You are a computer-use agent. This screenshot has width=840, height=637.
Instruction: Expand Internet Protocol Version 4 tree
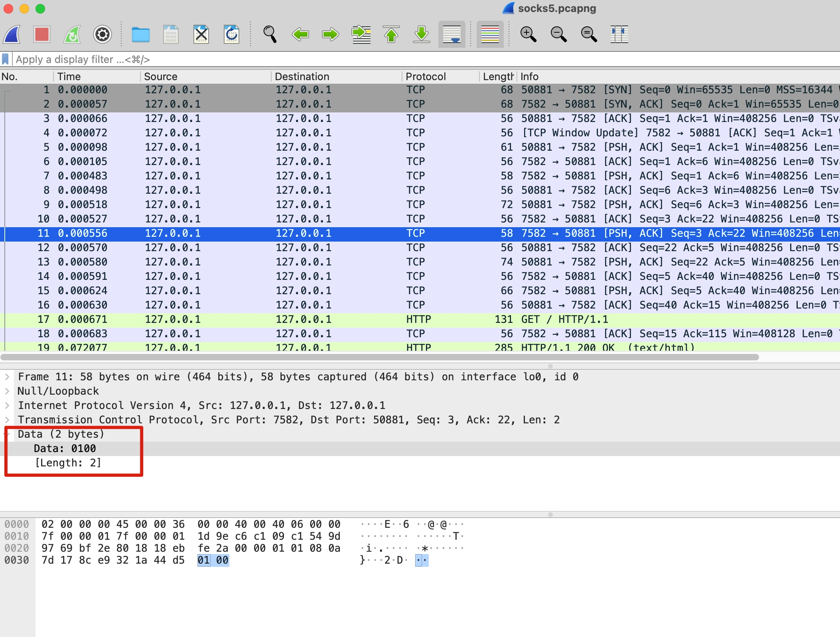(7, 405)
